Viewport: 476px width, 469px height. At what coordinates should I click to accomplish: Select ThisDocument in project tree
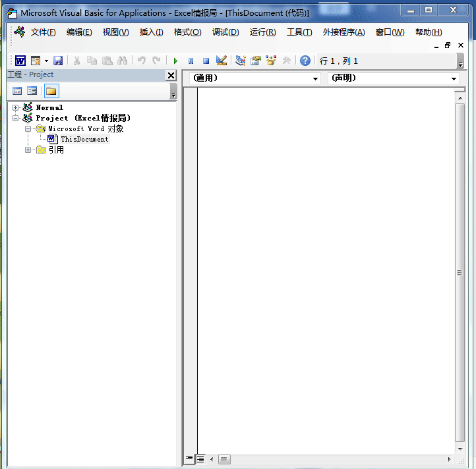click(x=84, y=139)
